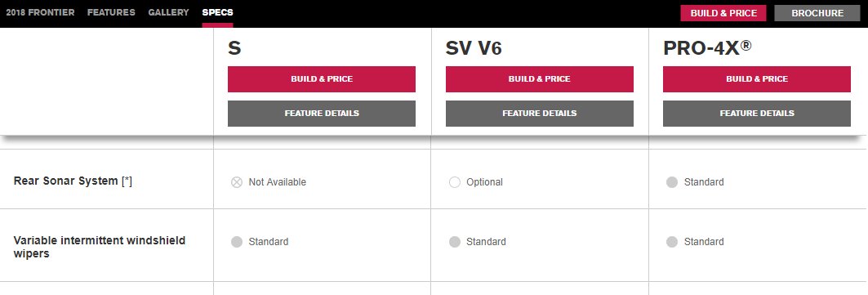868x295 pixels.
Task: Select the Specs tab
Action: pyautogui.click(x=217, y=12)
